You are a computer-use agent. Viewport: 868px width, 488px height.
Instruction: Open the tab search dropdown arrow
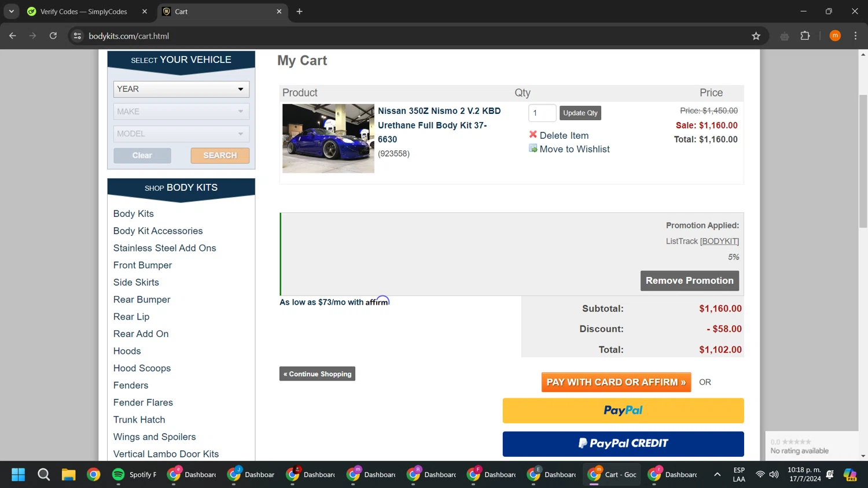pyautogui.click(x=11, y=12)
